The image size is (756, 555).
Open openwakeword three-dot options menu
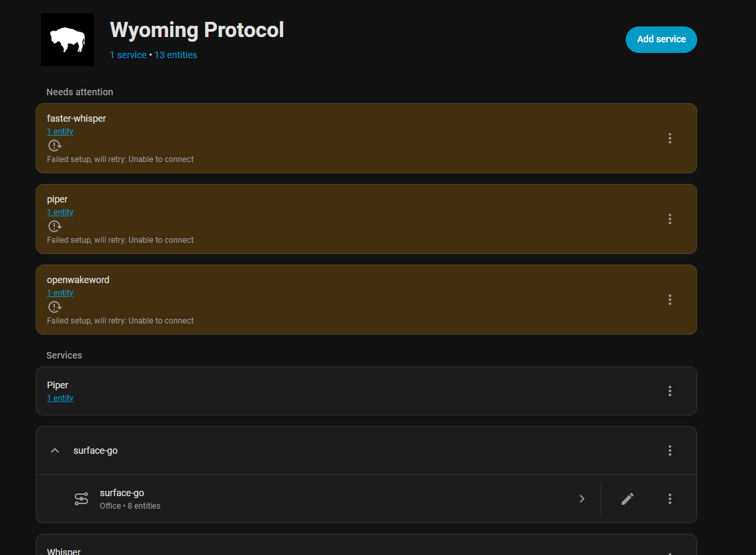click(669, 300)
